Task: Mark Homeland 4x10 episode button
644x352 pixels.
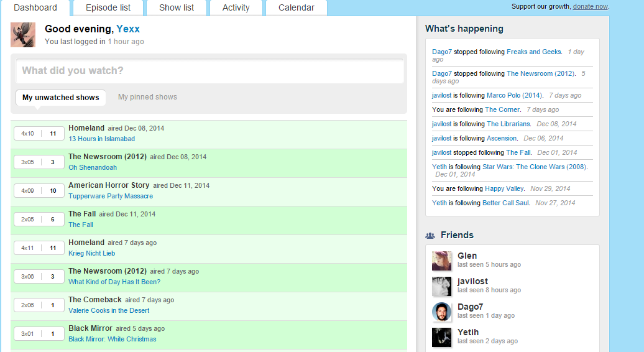Action: pos(27,134)
